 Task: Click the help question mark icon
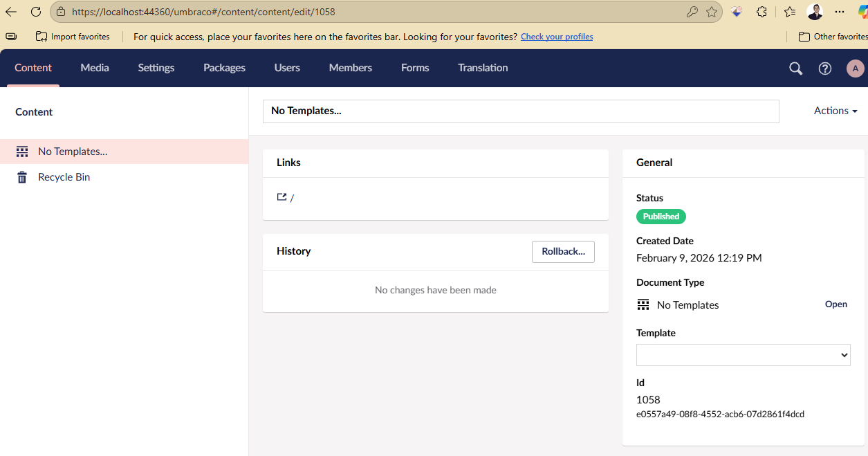pos(825,68)
